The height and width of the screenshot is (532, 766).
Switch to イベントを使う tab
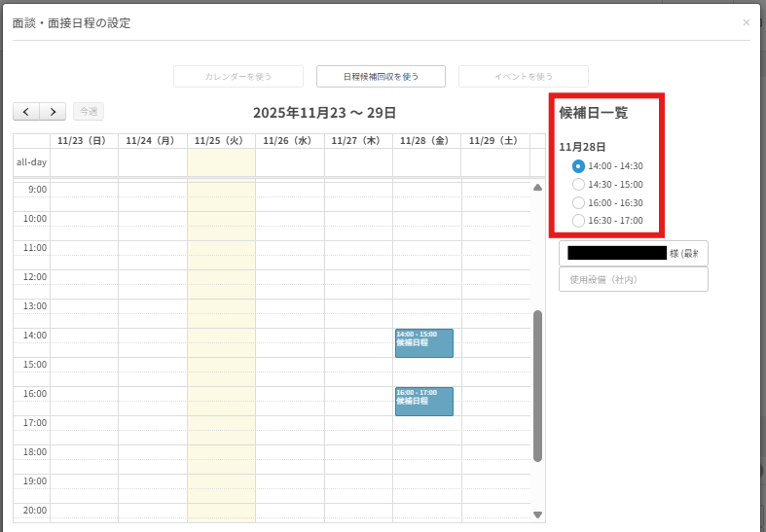(524, 76)
